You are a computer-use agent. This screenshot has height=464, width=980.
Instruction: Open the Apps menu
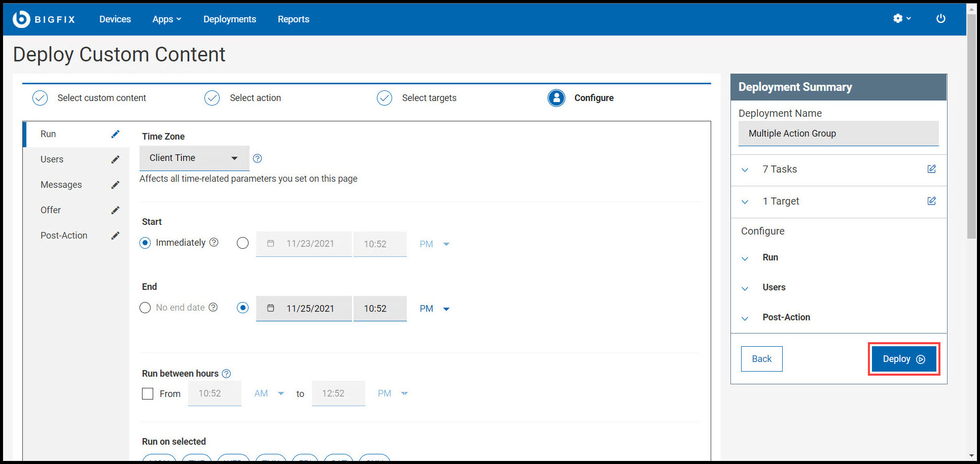[166, 19]
